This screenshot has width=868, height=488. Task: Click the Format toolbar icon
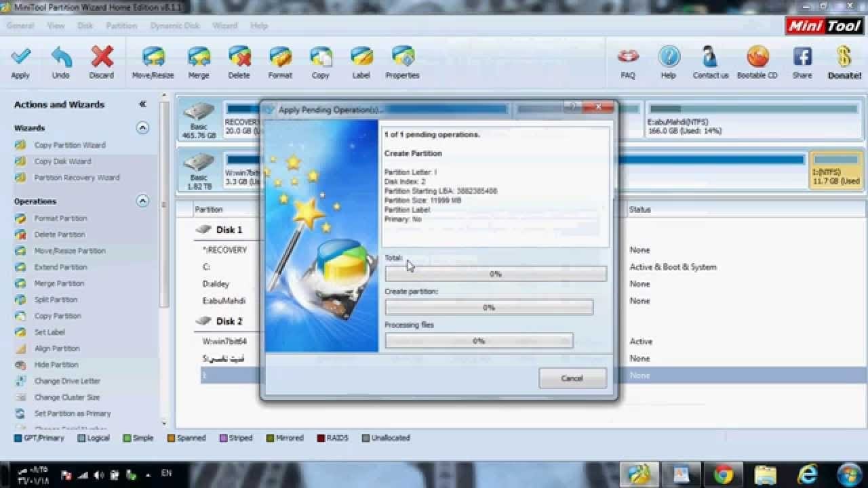[x=280, y=58]
